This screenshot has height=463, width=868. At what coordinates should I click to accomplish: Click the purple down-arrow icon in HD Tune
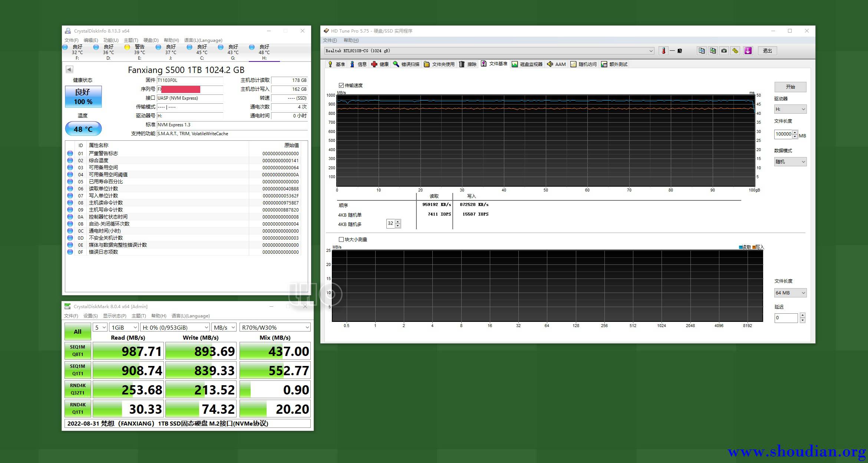tap(748, 51)
